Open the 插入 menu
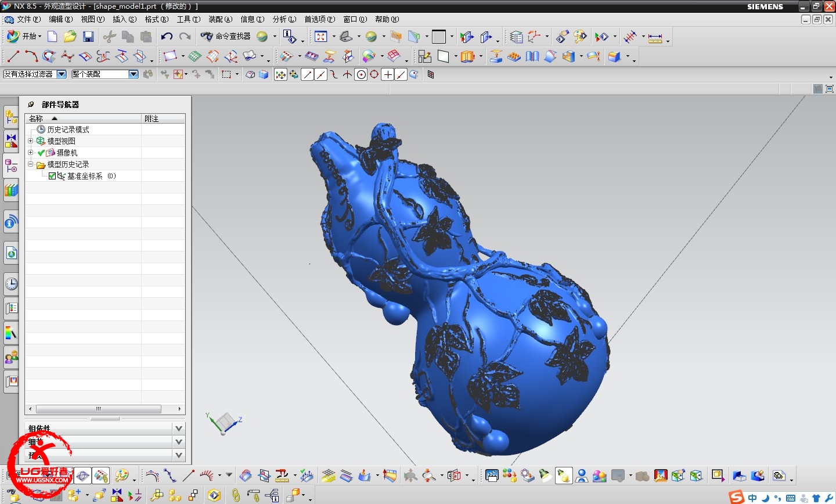Image resolution: width=836 pixels, height=504 pixels. [x=124, y=19]
